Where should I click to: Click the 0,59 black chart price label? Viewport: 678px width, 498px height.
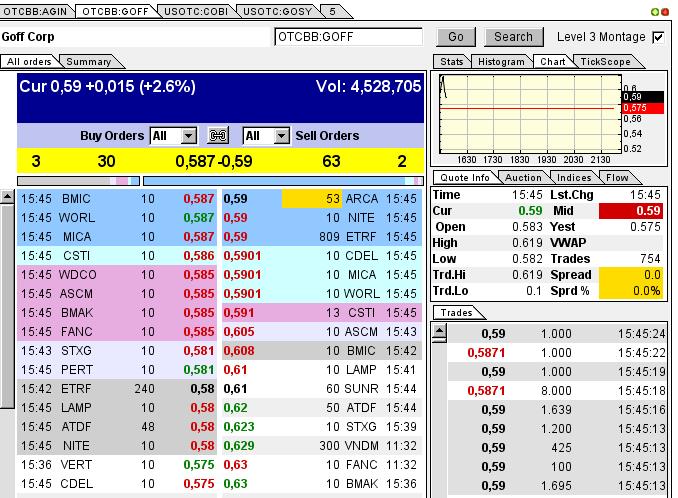(x=643, y=97)
